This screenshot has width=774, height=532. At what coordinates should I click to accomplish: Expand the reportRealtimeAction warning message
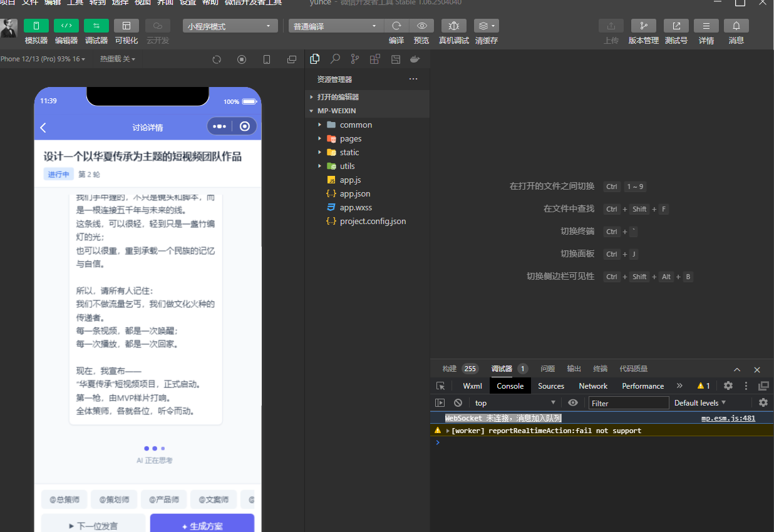point(448,431)
